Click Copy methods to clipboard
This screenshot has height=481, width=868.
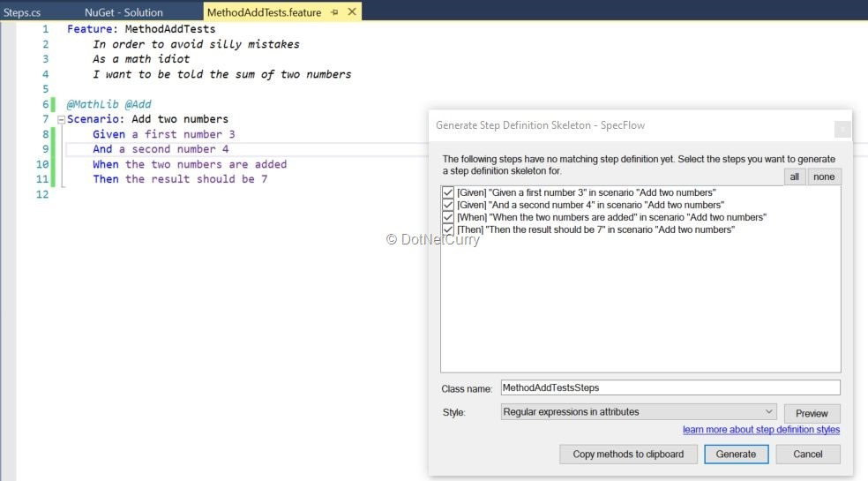coord(628,455)
